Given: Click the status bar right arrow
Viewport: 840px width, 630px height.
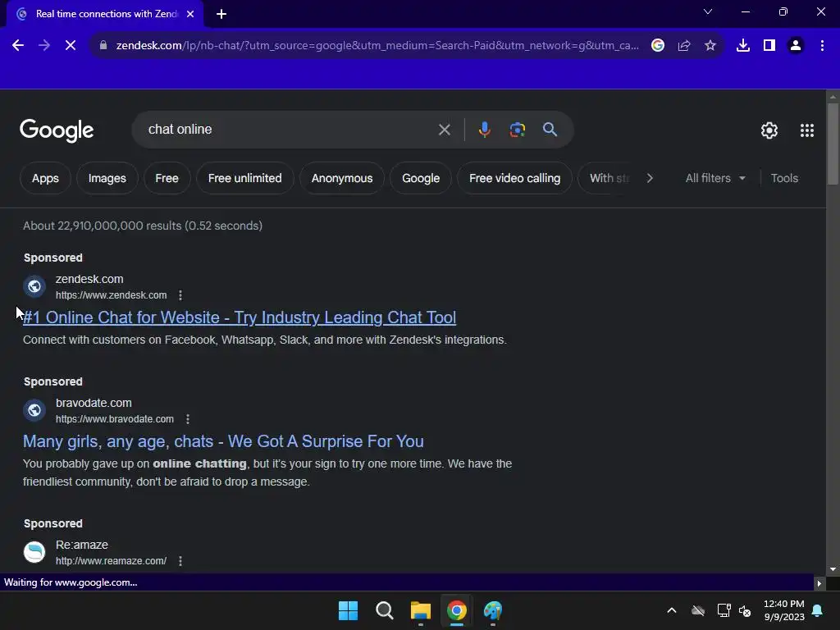Looking at the screenshot, I should point(819,583).
